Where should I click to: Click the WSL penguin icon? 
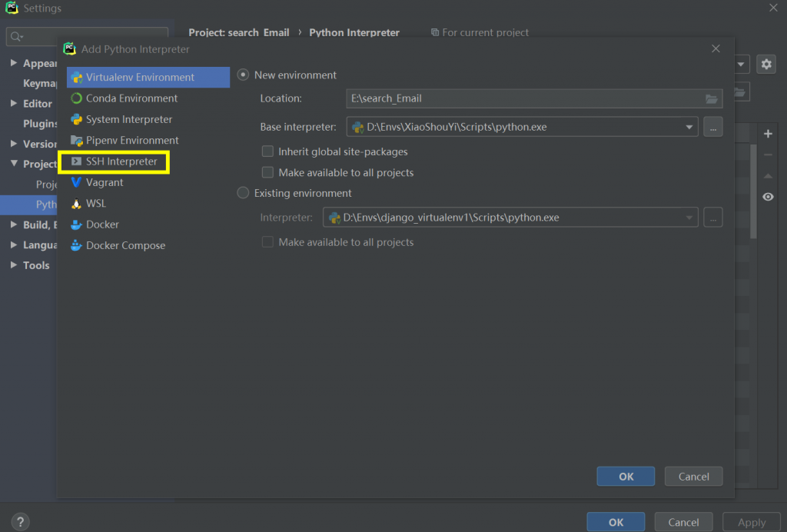pyautogui.click(x=76, y=204)
